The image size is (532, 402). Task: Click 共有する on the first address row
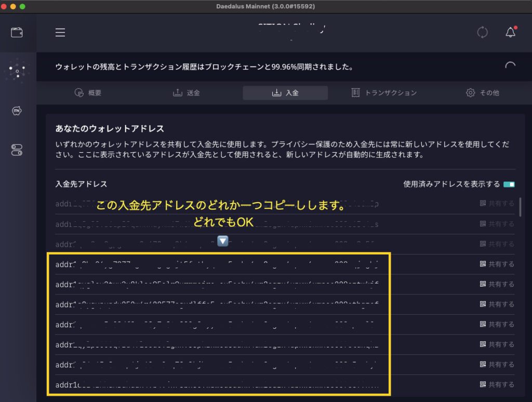[497, 204]
